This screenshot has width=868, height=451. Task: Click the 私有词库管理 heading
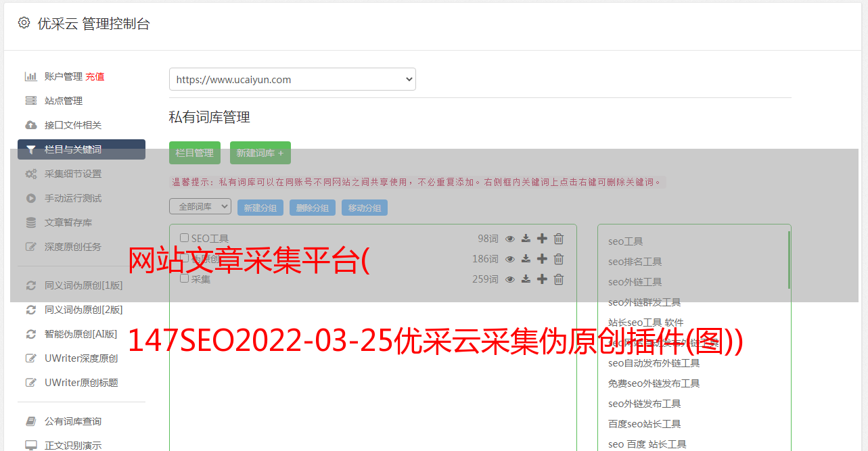[210, 117]
